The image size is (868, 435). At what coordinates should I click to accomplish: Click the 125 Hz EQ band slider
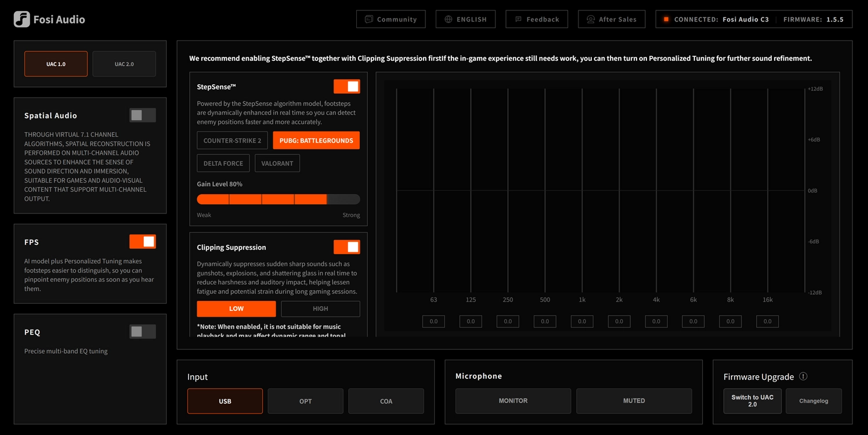coord(471,190)
